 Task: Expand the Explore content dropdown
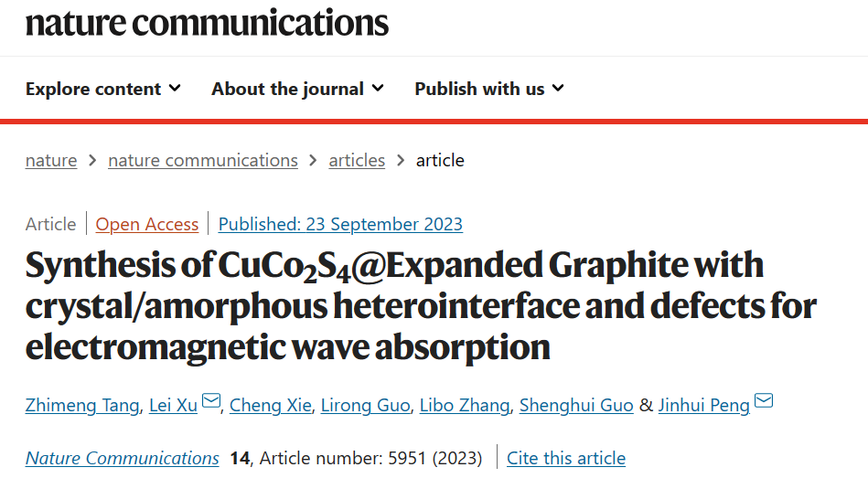coord(103,89)
